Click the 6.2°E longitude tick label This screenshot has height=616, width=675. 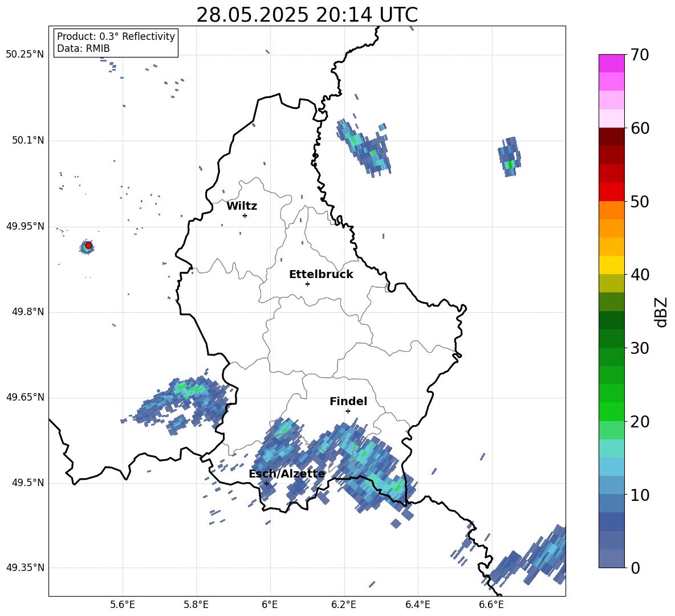click(344, 605)
